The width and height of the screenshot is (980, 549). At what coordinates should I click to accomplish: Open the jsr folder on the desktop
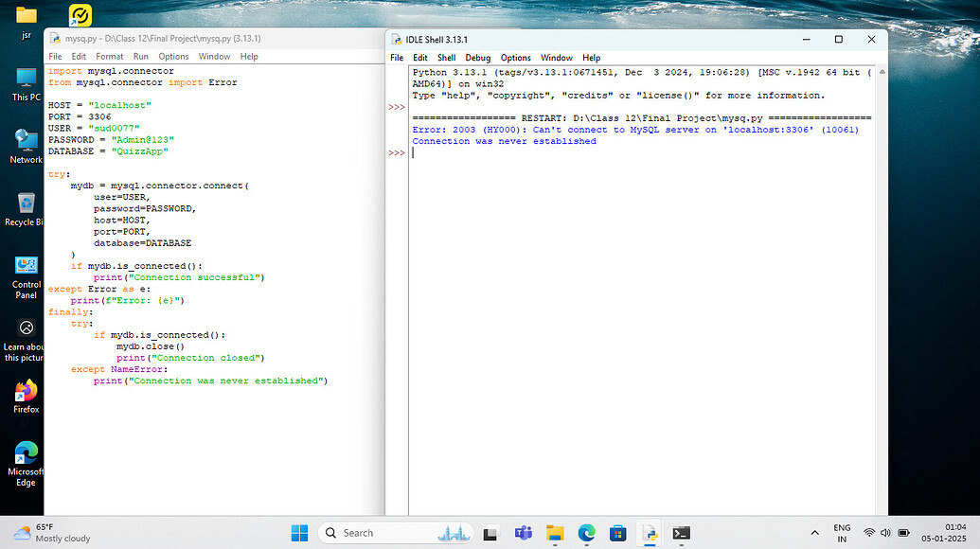click(25, 15)
